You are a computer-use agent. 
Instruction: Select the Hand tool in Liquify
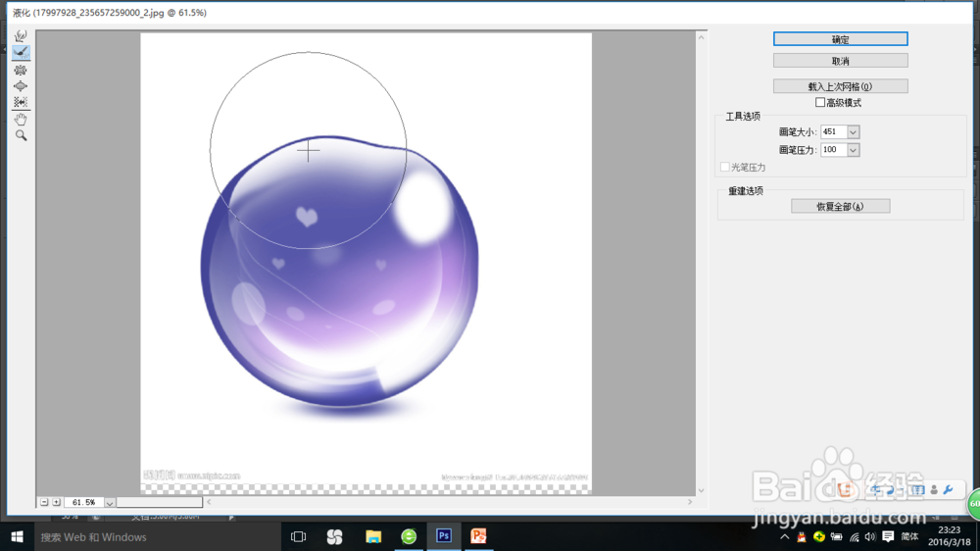(21, 119)
